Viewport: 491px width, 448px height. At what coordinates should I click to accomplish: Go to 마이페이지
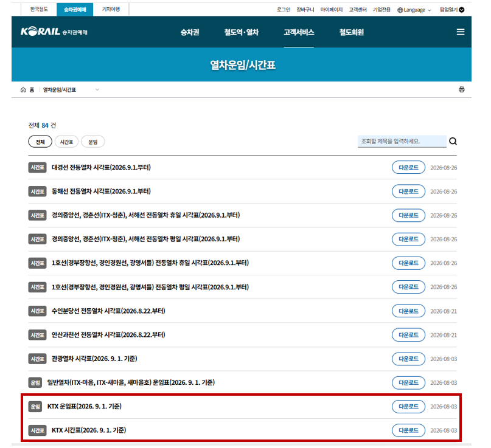click(332, 10)
